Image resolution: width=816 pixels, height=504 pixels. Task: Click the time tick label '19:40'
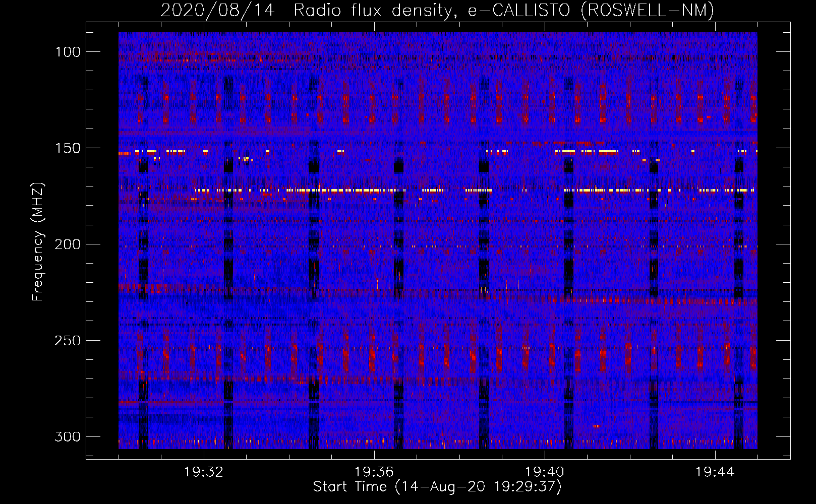click(545, 472)
